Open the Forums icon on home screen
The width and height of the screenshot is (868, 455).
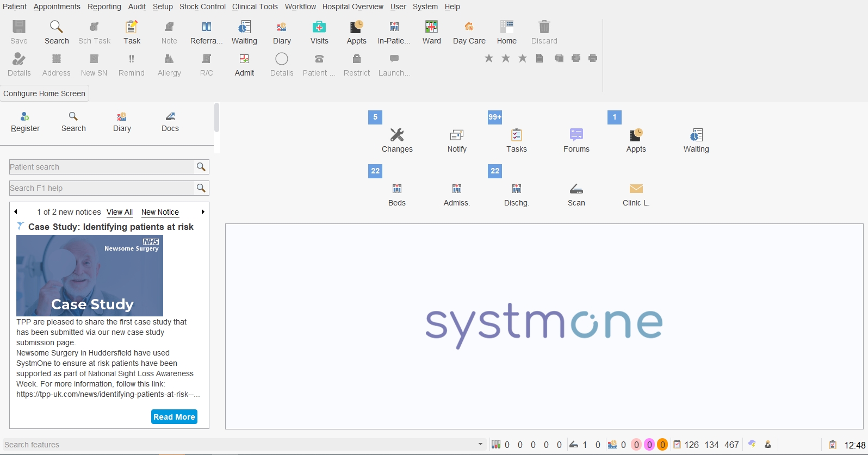576,140
